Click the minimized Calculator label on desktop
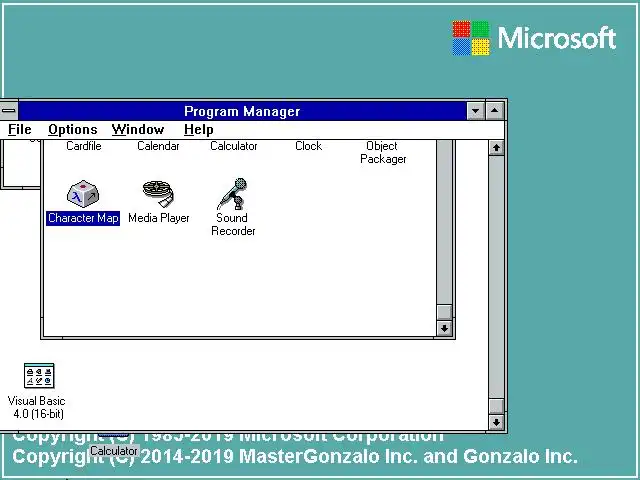The height and width of the screenshot is (480, 640). click(x=114, y=451)
